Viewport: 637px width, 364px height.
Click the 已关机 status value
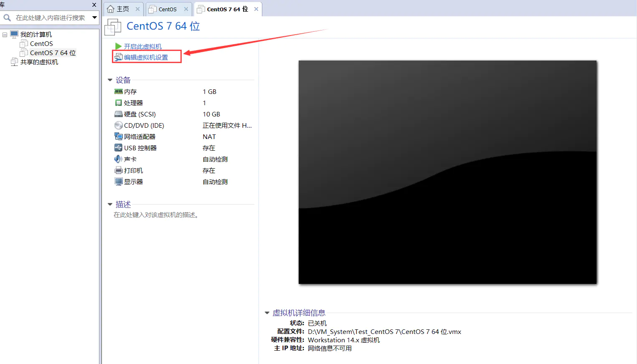[x=317, y=323]
